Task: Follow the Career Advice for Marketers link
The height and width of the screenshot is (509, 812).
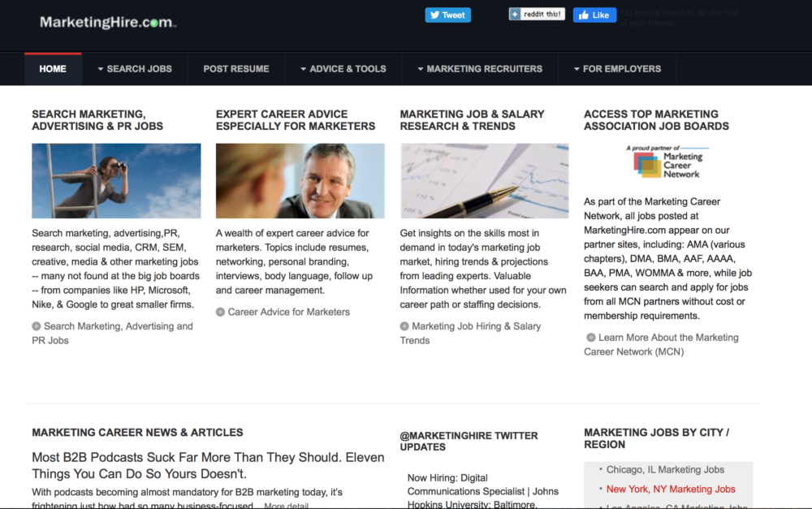Action: [289, 312]
